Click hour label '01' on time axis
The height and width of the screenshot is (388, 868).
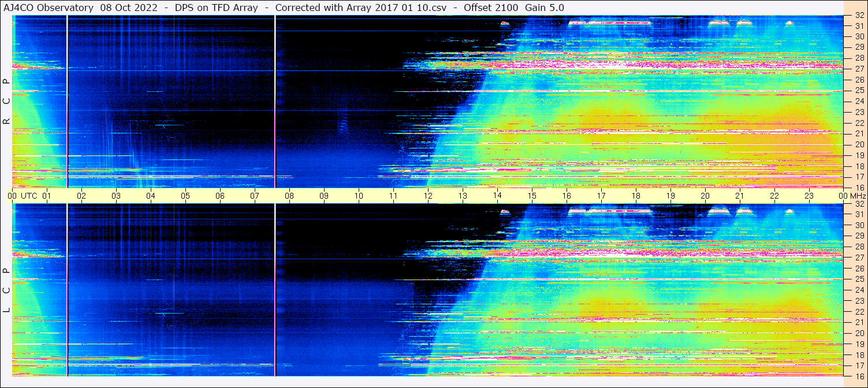click(x=47, y=196)
